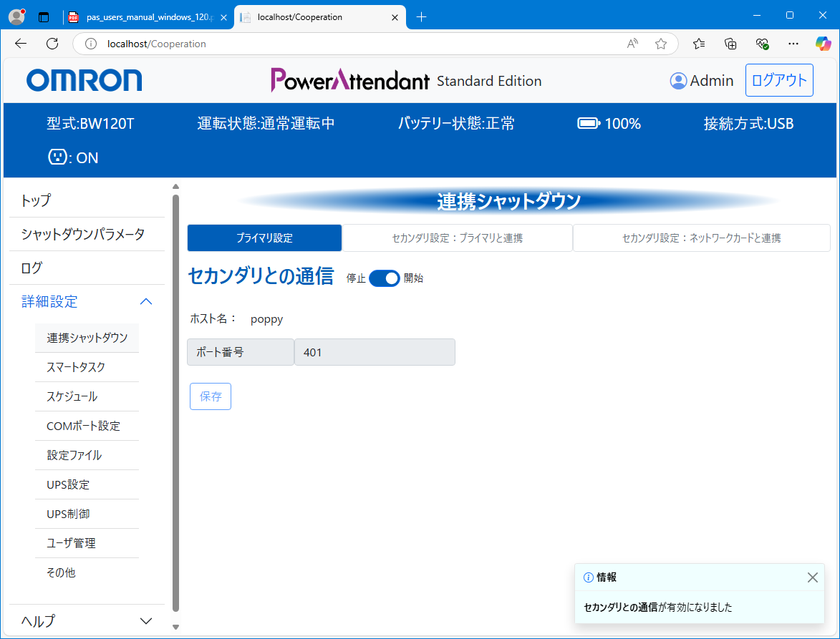Dismiss the 情報 notification with X
This screenshot has height=639, width=840.
tap(812, 577)
